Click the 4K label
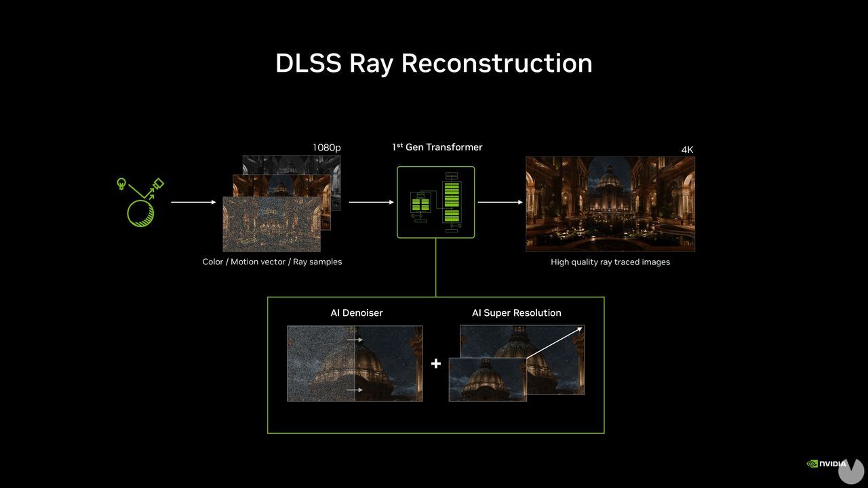The image size is (868, 488). tap(688, 150)
